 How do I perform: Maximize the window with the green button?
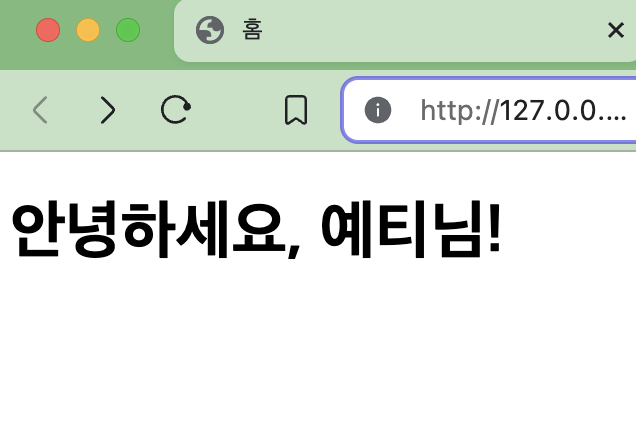click(128, 30)
